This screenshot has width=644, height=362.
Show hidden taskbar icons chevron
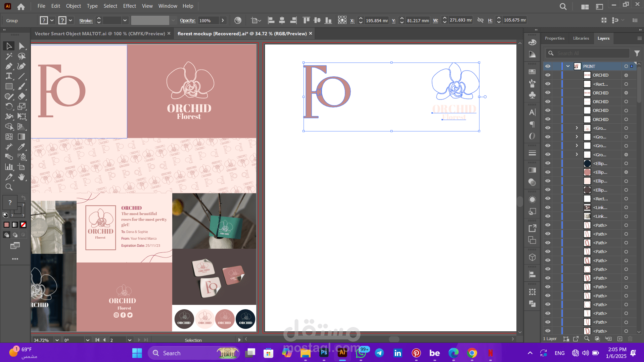pyautogui.click(x=530, y=353)
